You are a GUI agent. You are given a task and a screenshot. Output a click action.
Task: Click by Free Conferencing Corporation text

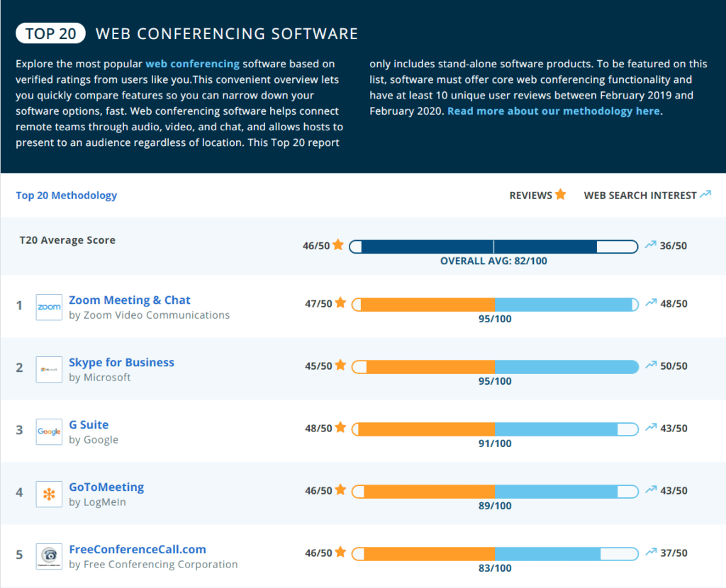(153, 565)
